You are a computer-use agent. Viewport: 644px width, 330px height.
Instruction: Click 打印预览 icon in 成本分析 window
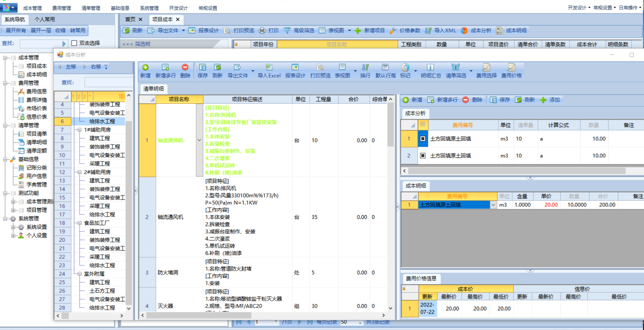tap(320, 67)
